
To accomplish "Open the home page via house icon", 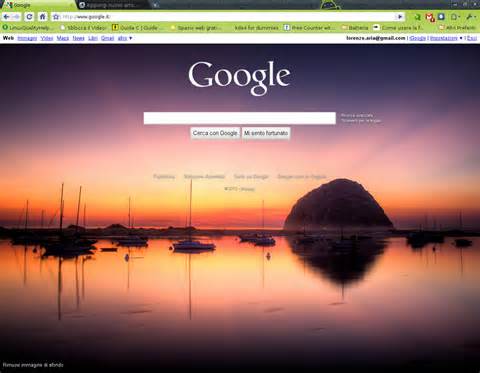I will tap(42, 17).
